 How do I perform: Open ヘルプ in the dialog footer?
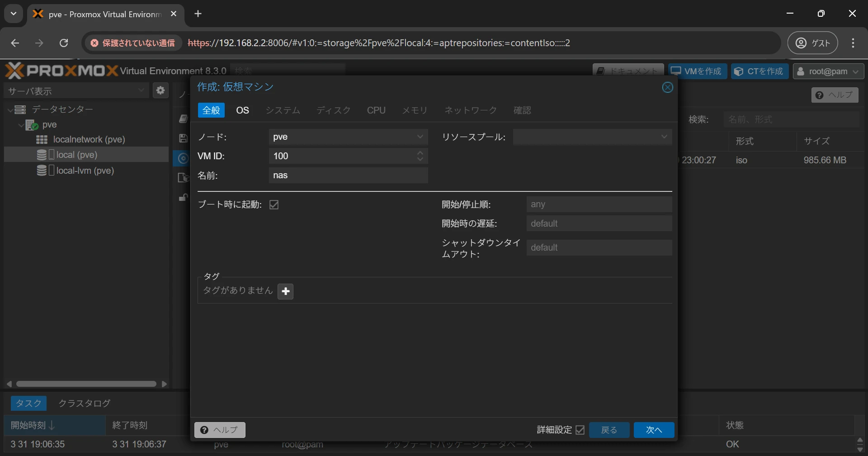[x=220, y=430]
